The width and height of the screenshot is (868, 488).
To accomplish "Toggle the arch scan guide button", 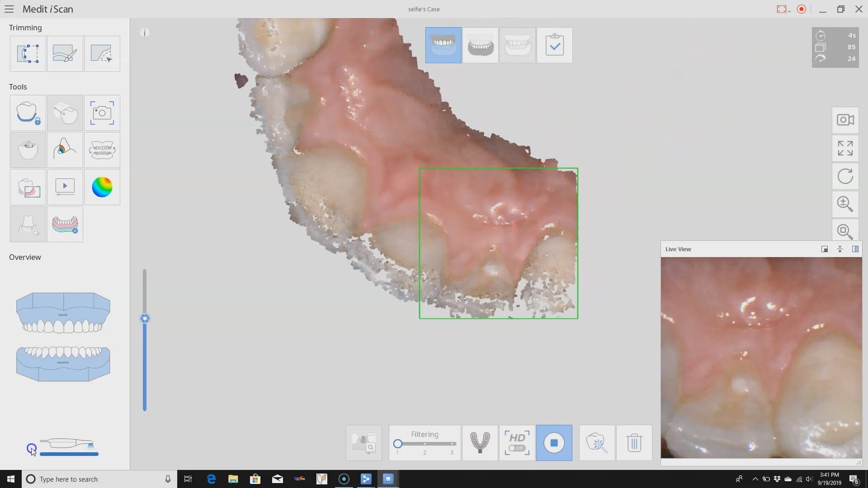I will tap(480, 443).
